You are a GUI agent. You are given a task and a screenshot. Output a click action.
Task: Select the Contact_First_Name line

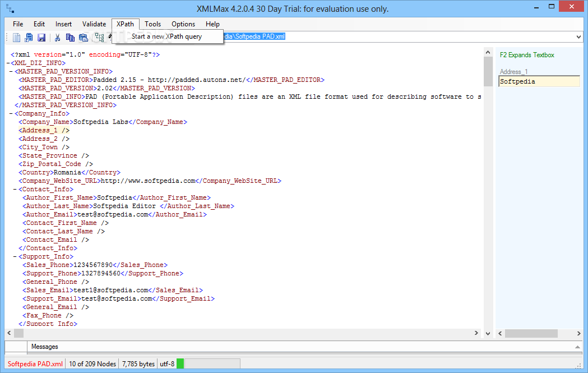[66, 223]
